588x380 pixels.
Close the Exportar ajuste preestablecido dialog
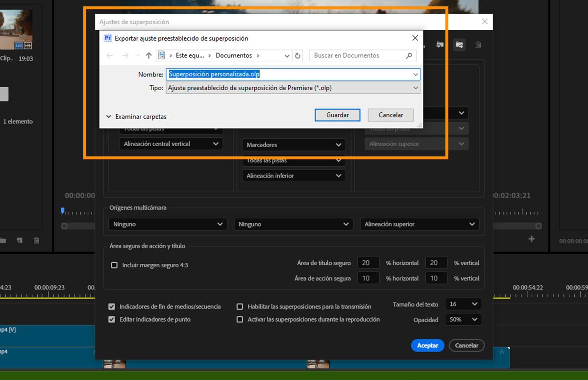[415, 38]
